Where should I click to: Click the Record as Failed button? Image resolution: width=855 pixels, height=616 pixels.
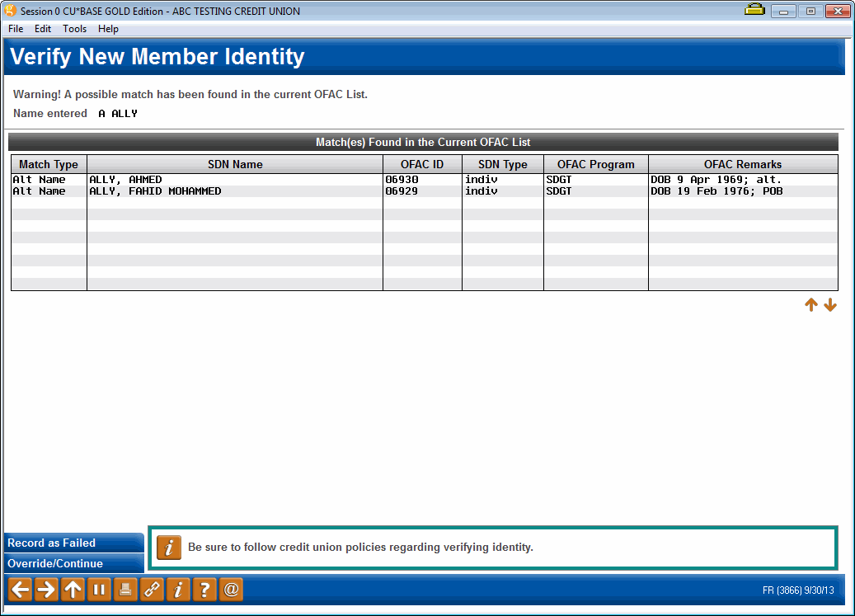click(73, 543)
